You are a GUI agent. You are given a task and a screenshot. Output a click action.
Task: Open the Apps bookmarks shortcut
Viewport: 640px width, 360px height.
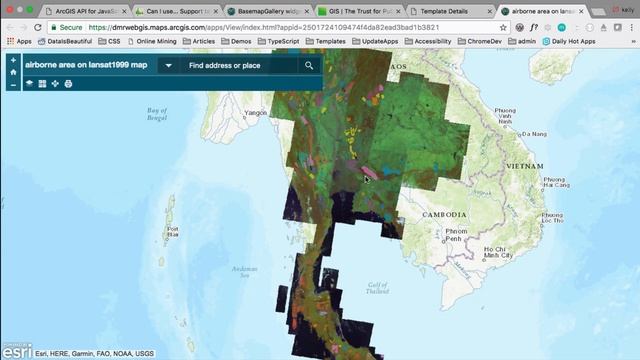[x=19, y=41]
